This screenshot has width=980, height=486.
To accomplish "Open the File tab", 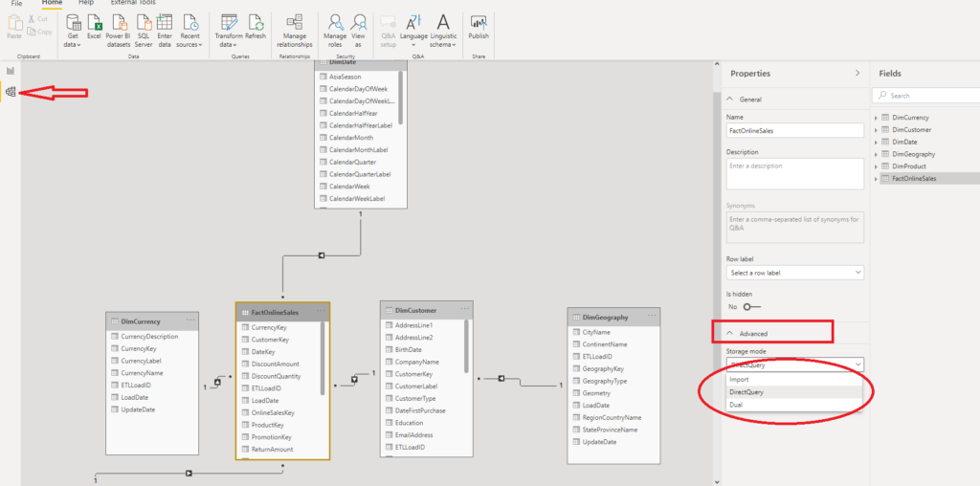I will (x=17, y=3).
